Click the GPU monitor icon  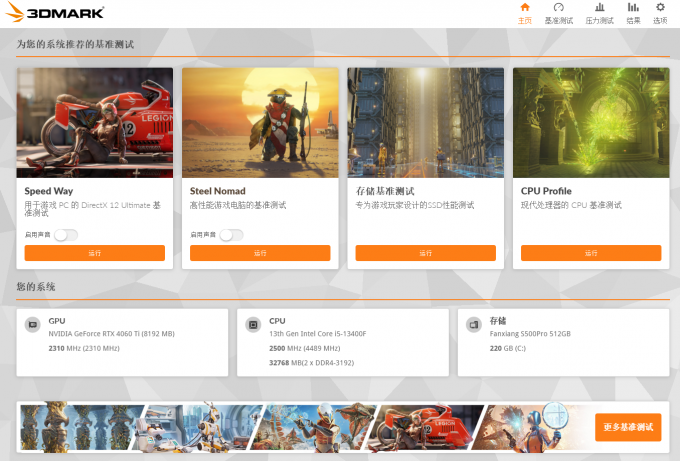pyautogui.click(x=33, y=324)
